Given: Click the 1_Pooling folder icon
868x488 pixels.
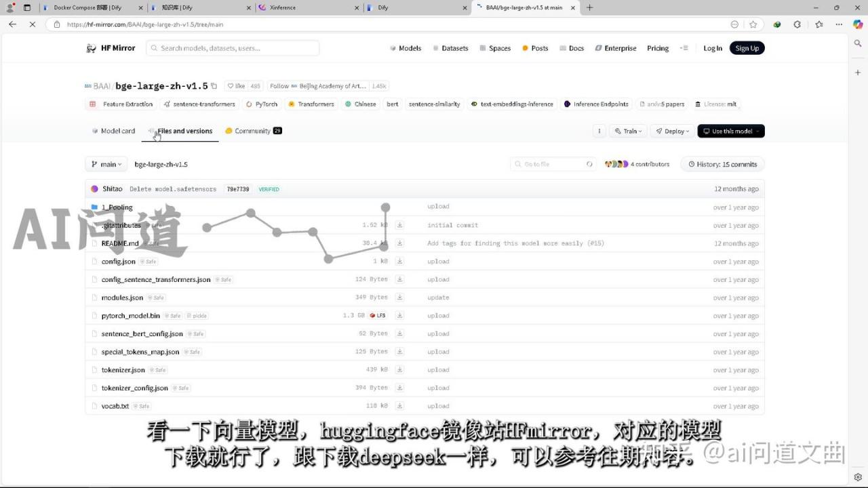Looking at the screenshot, I should coord(95,207).
